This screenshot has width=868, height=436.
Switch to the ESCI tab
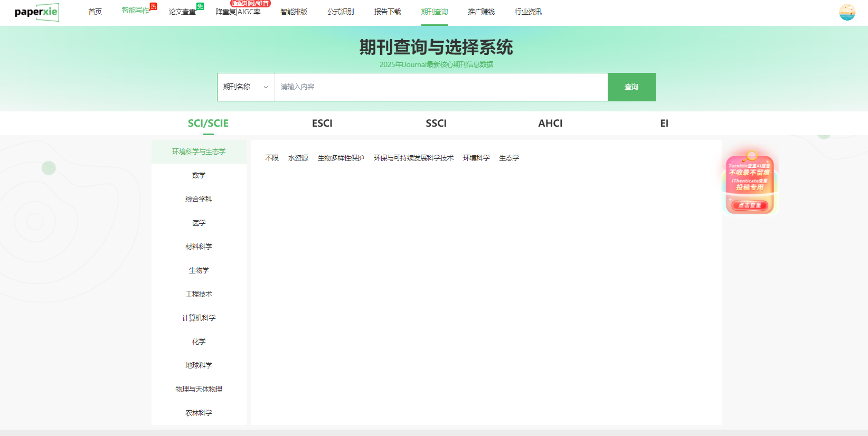[x=322, y=124]
